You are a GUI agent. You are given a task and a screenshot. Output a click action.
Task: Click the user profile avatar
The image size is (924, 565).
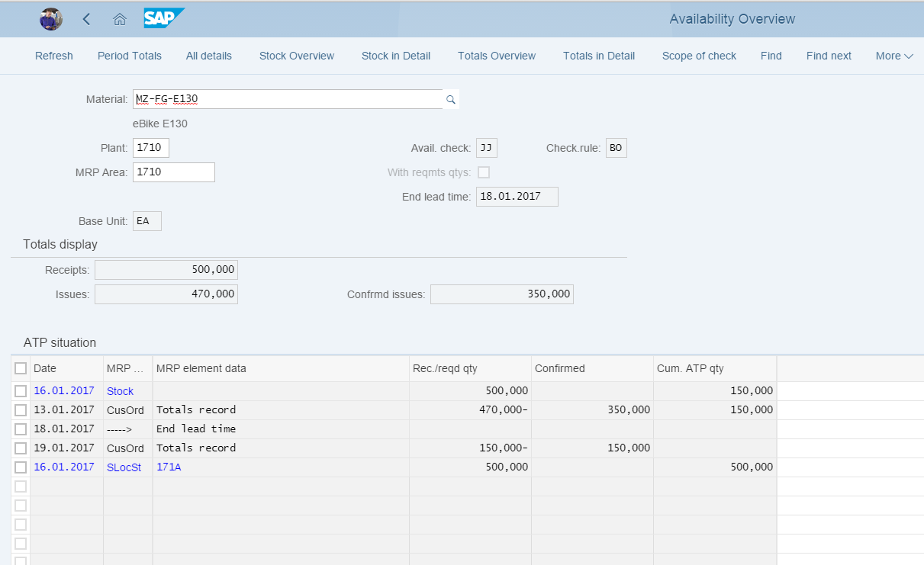tap(50, 18)
